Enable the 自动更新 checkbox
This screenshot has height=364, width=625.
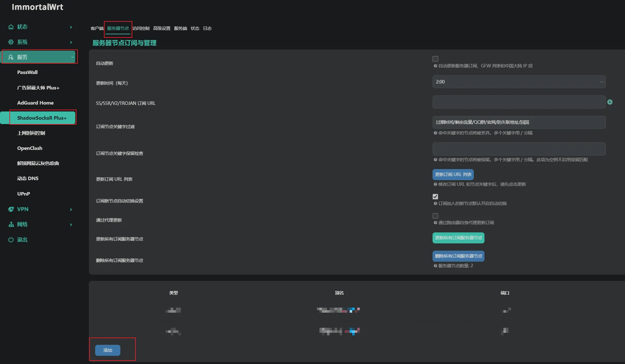(435, 59)
